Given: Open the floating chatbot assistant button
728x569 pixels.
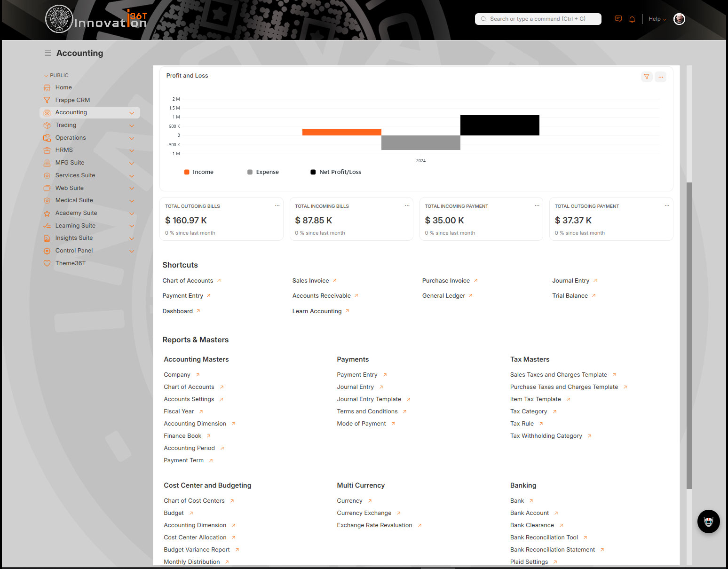Looking at the screenshot, I should [708, 522].
